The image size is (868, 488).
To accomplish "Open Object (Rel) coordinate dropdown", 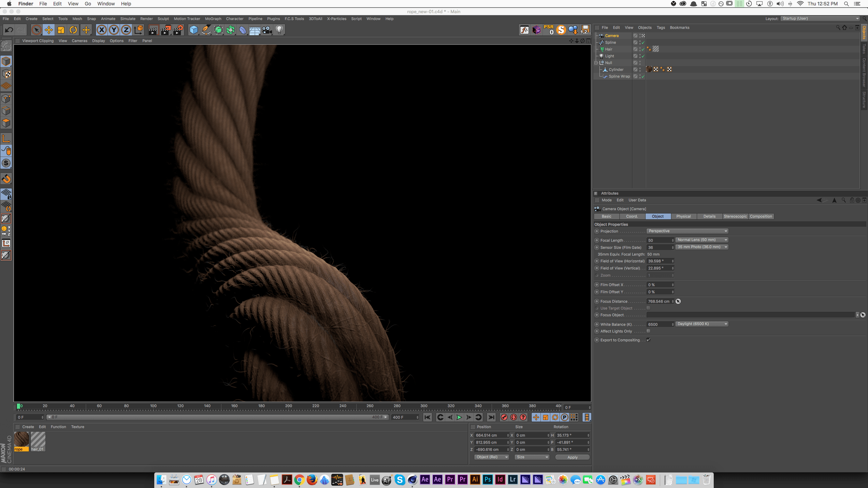I will pos(492,457).
